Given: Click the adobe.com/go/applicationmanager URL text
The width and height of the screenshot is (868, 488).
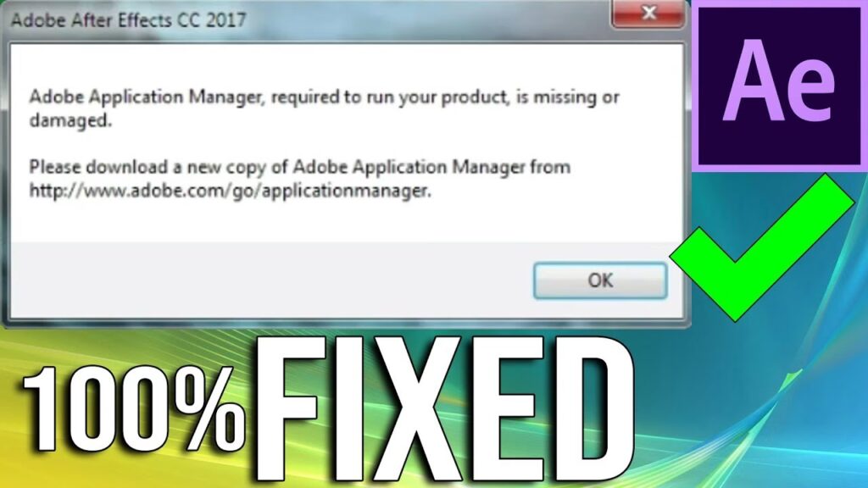Looking at the screenshot, I should [230, 191].
